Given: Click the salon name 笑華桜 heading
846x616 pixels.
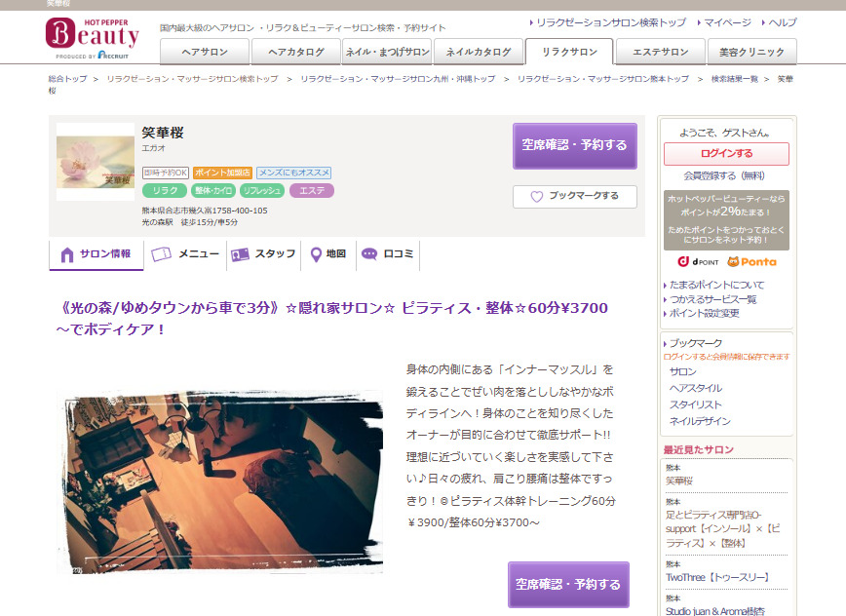Looking at the screenshot, I should [163, 133].
